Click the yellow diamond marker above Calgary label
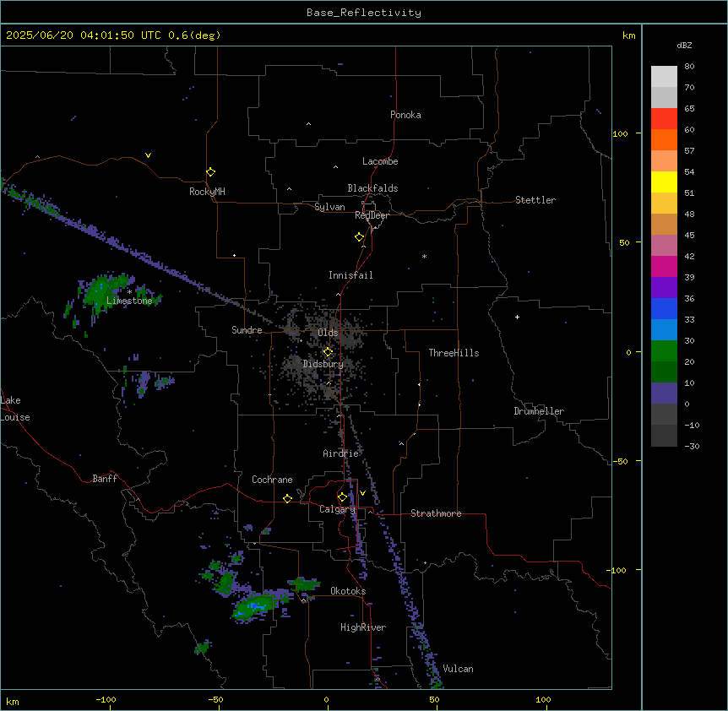The width and height of the screenshot is (728, 711). (342, 497)
